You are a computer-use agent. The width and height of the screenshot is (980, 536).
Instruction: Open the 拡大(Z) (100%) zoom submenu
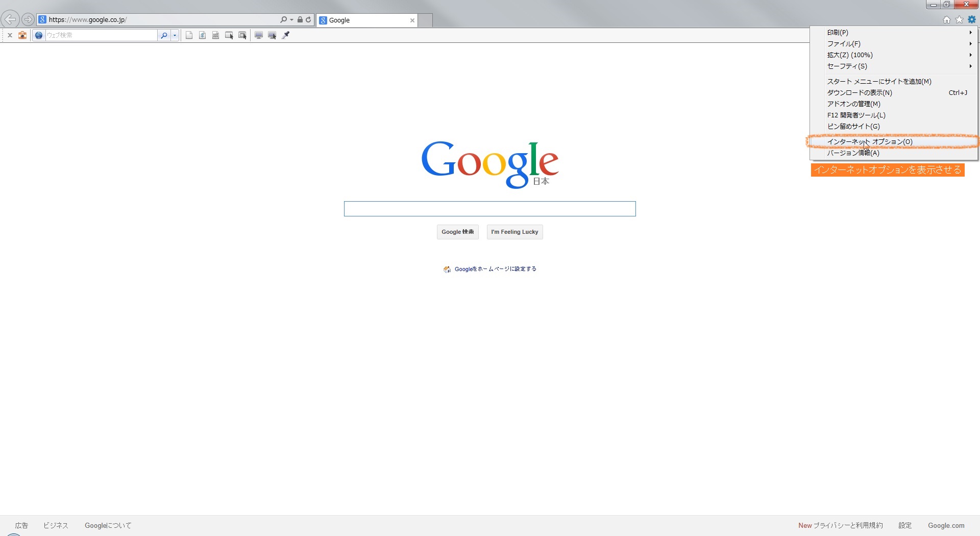pos(894,55)
